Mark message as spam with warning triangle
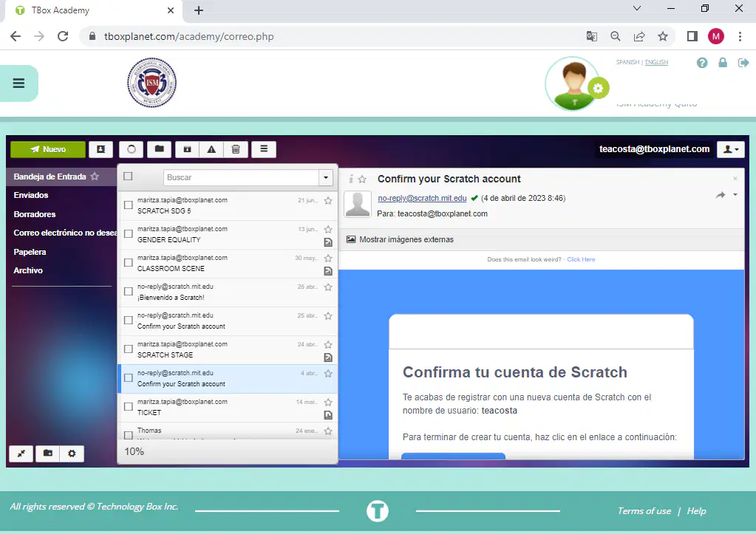Screen dimensions: 756x534 tap(211, 149)
